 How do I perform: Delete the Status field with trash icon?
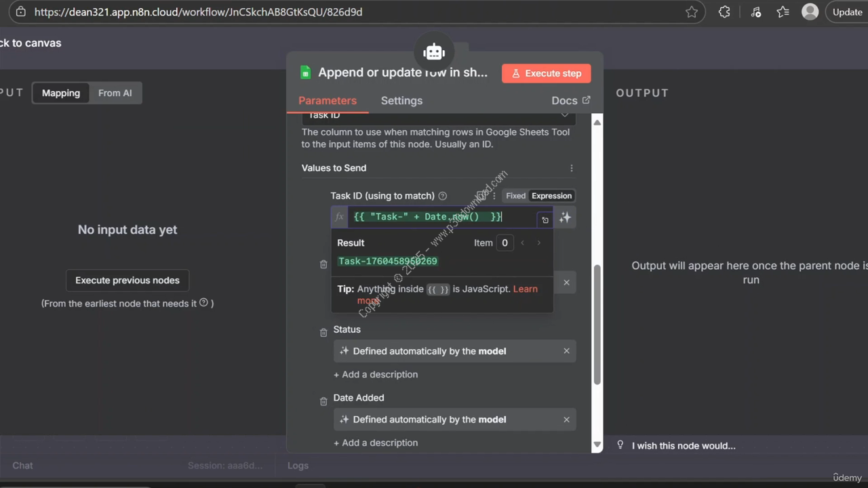tap(323, 332)
